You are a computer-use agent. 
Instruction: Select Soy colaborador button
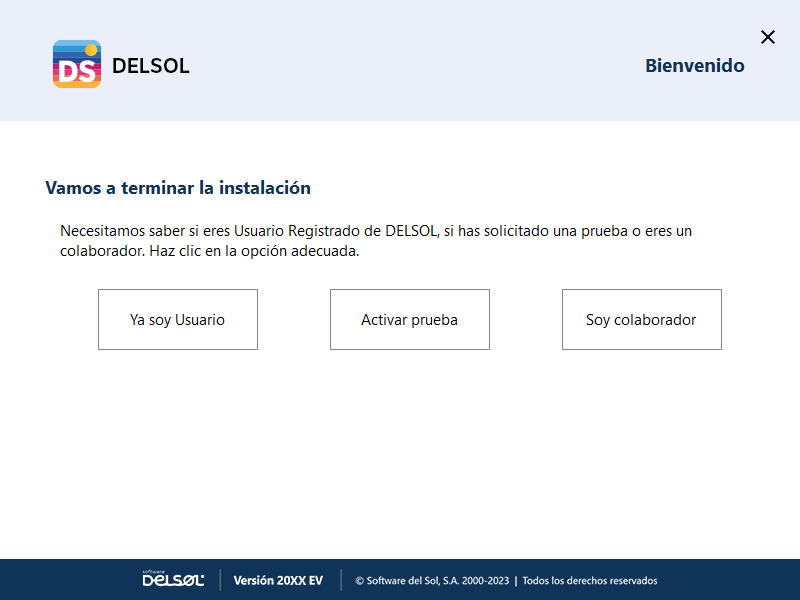coord(642,319)
